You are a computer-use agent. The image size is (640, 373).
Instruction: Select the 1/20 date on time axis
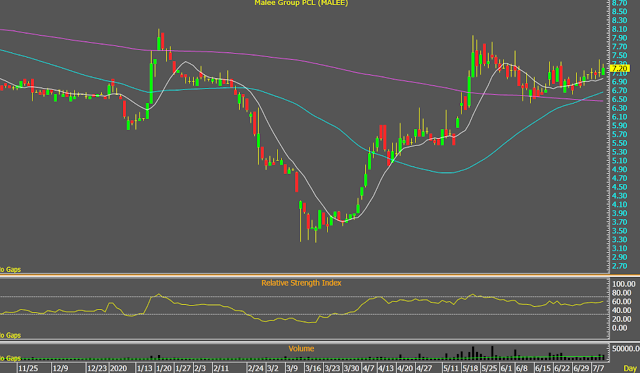[x=164, y=369]
